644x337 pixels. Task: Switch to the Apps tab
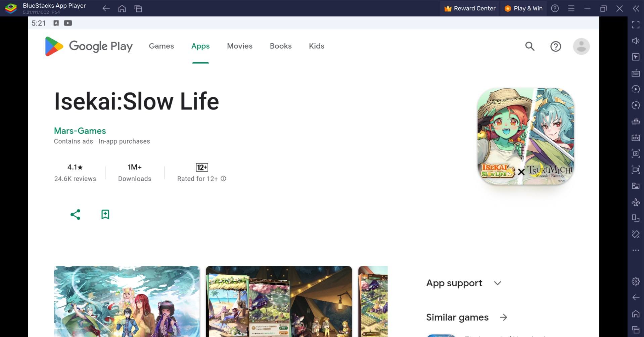click(200, 46)
